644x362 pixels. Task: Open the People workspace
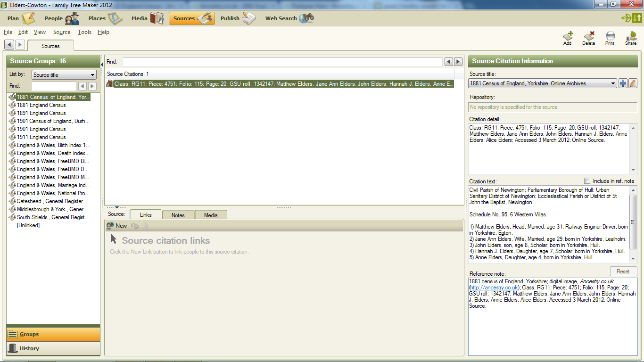pyautogui.click(x=62, y=18)
